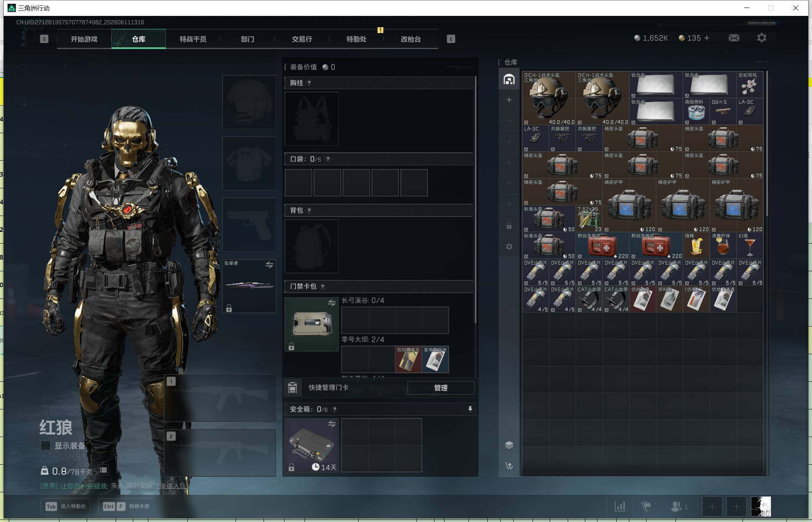This screenshot has width=812, height=522.
Task: Select the 后妃耳环 item in stash
Action: [749, 85]
